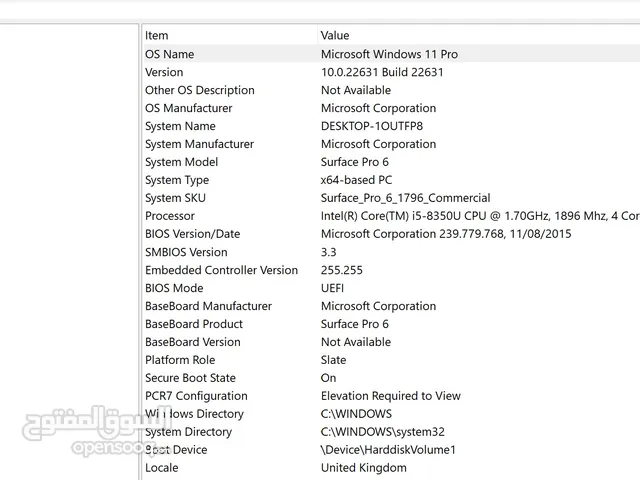Click value Elevation Required to View
This screenshot has height=480, width=640.
tap(391, 396)
